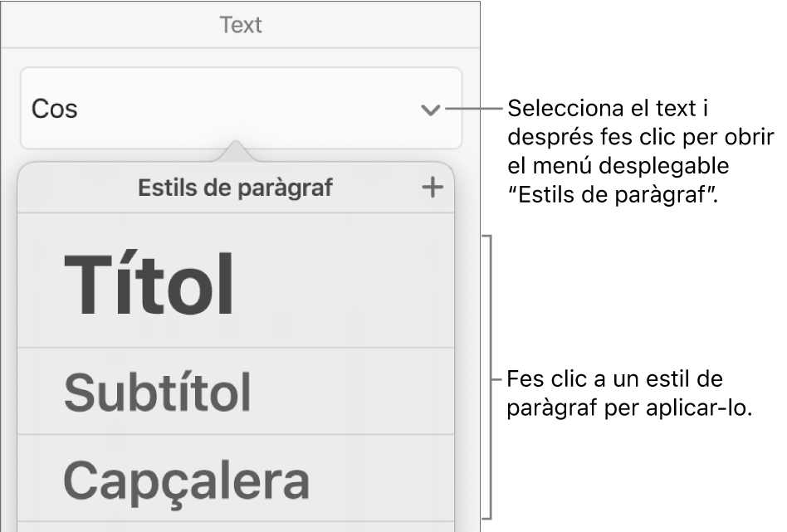Apply the Títol paragraph style

(237, 282)
